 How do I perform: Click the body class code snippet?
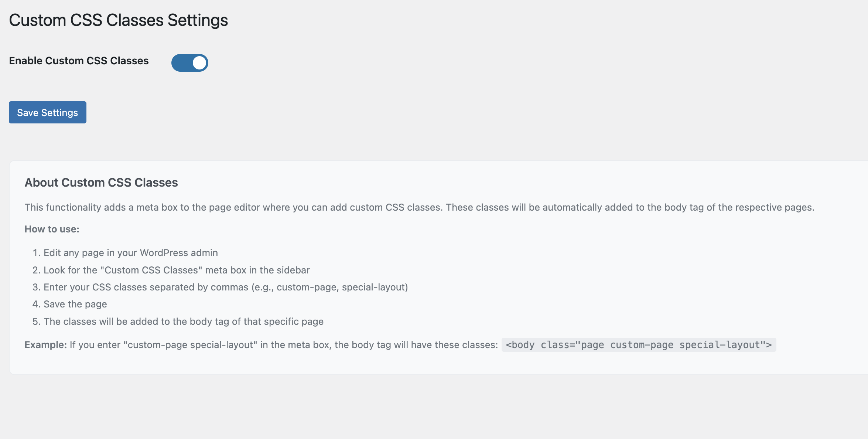(639, 345)
